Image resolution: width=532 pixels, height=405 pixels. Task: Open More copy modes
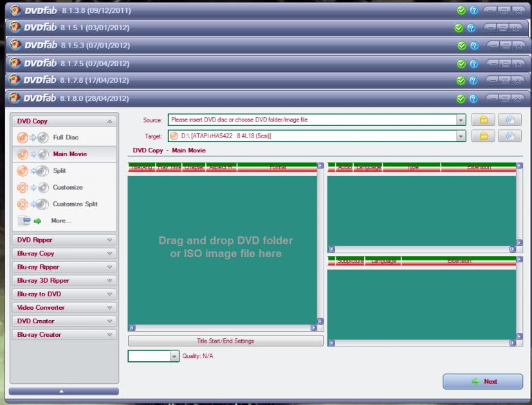click(x=64, y=221)
